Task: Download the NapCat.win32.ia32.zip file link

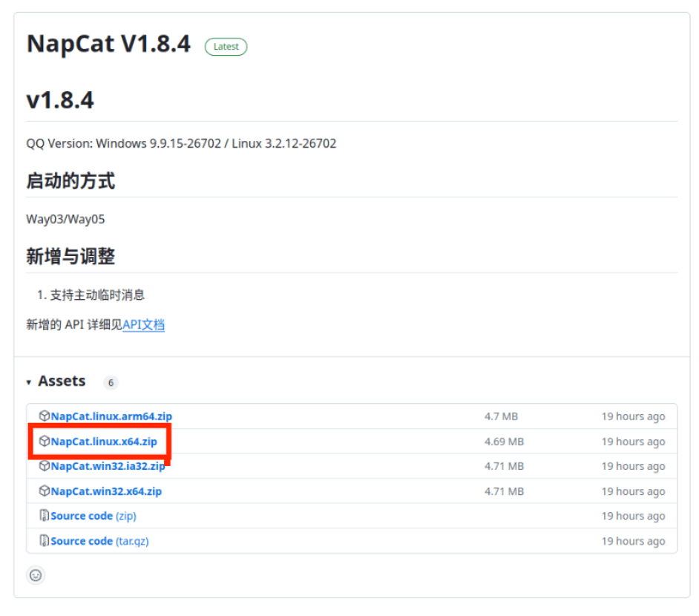Action: pyautogui.click(x=108, y=466)
